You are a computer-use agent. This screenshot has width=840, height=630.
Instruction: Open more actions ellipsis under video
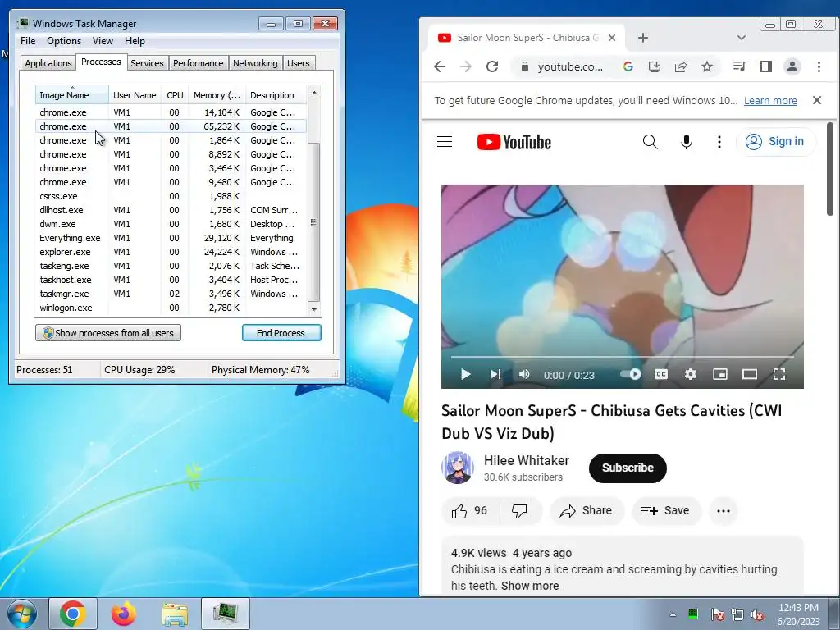[724, 510]
